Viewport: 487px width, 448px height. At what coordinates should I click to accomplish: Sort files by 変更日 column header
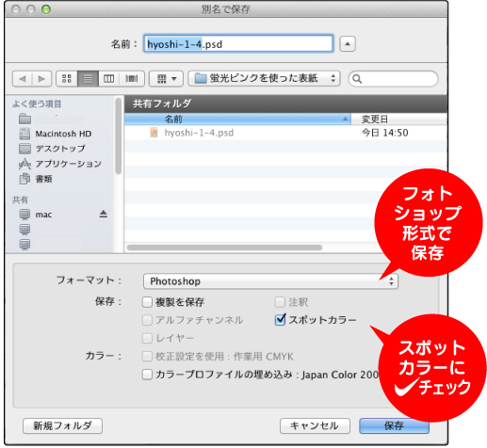point(398,120)
